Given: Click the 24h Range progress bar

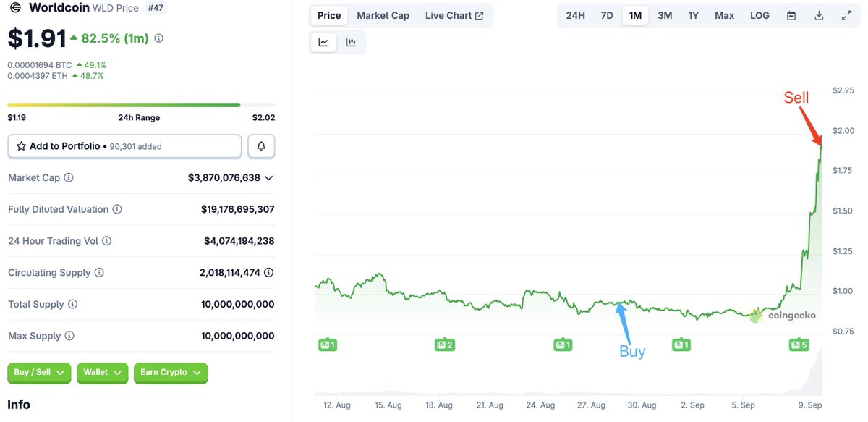Looking at the screenshot, I should [141, 105].
